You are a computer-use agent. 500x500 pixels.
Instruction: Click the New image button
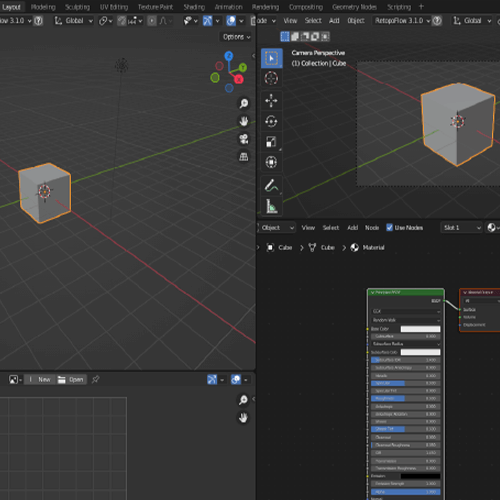point(40,379)
